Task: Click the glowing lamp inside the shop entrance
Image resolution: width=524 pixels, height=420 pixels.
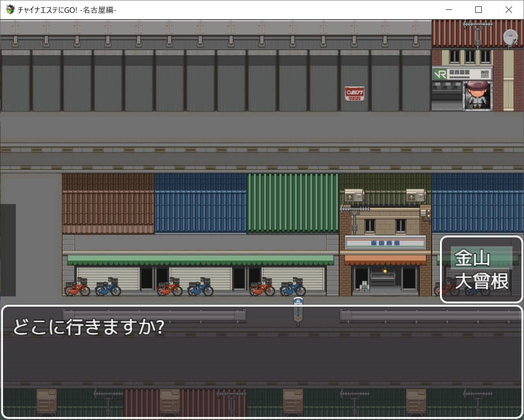Action: (385, 270)
